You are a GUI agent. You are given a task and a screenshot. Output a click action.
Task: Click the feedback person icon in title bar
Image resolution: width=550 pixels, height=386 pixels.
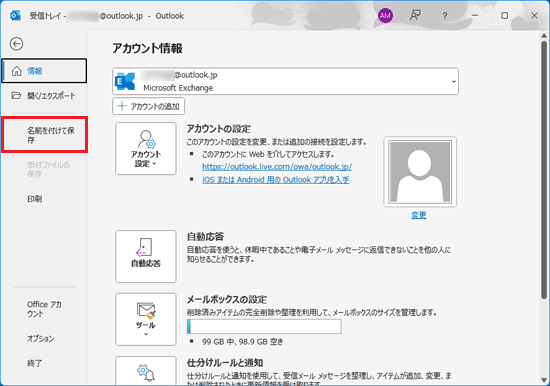click(x=415, y=15)
